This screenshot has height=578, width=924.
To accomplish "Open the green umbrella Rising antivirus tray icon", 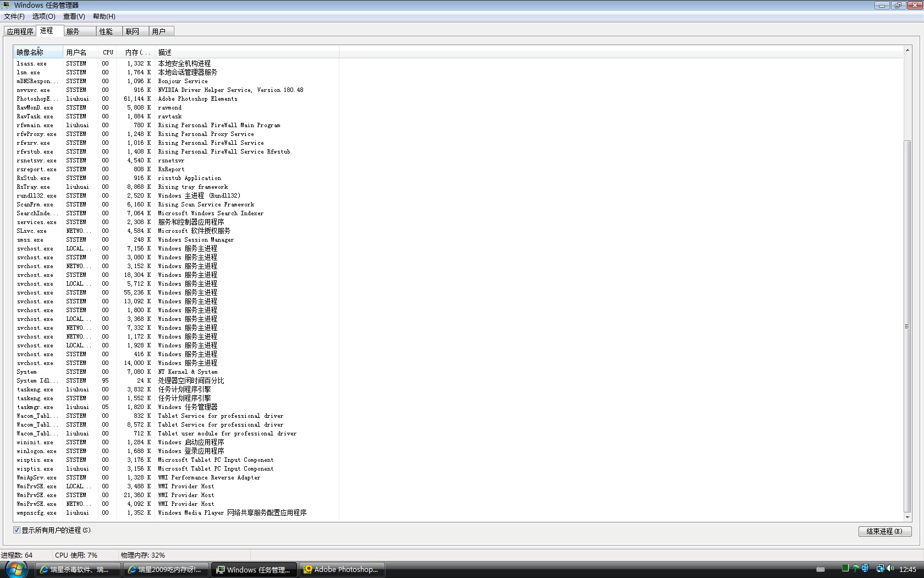I will (x=855, y=569).
